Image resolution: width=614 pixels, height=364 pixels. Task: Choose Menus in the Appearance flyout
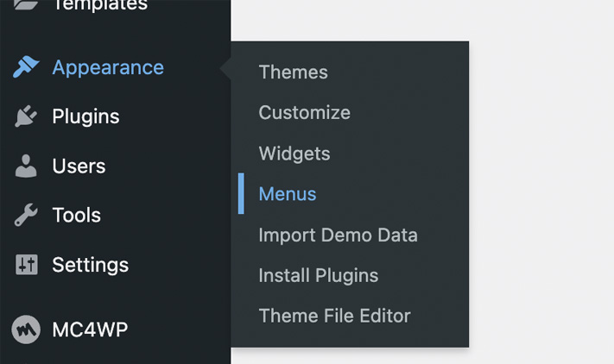tap(288, 194)
